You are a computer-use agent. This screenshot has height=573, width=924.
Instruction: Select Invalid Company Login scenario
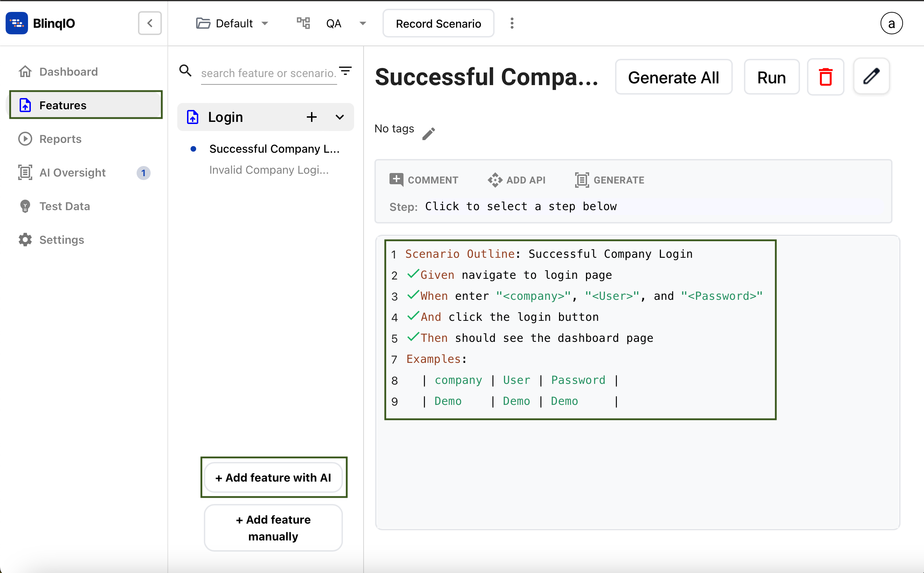click(269, 170)
